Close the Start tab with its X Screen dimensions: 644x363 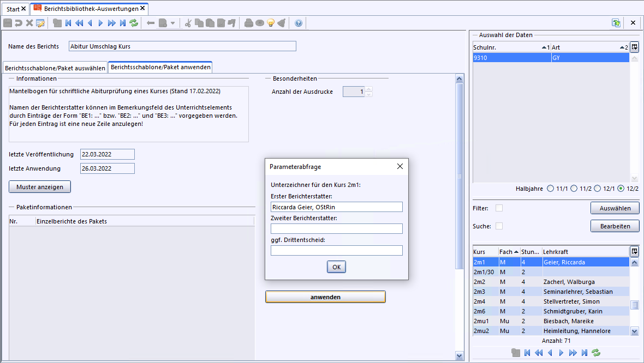click(23, 9)
